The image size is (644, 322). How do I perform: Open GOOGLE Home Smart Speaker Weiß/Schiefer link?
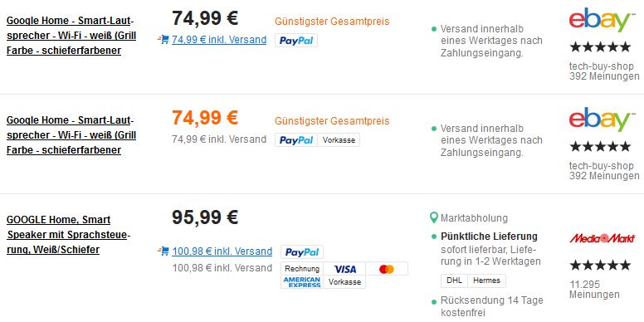pyautogui.click(x=69, y=235)
